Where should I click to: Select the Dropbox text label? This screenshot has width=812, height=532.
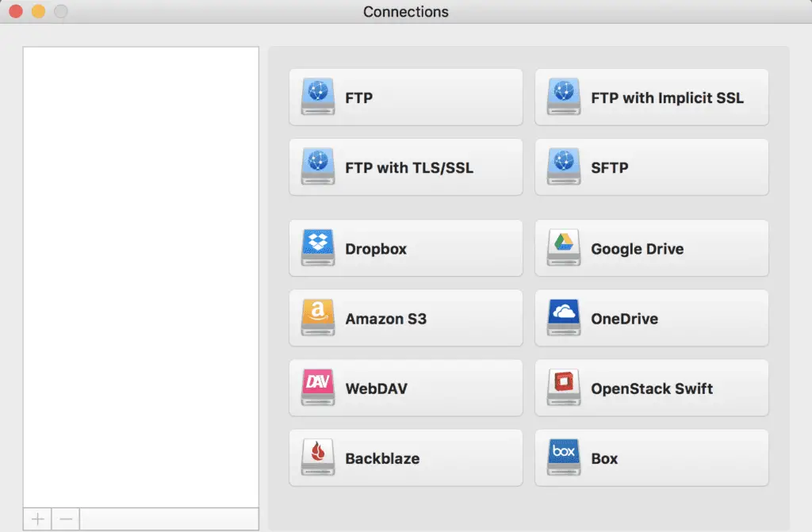[x=376, y=249]
